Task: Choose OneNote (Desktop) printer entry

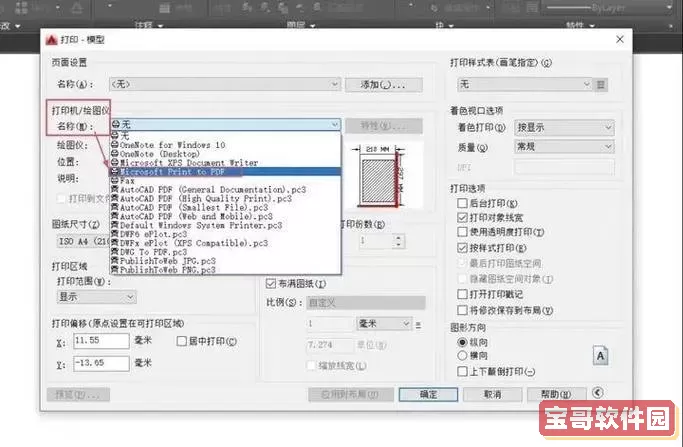Action: point(225,154)
